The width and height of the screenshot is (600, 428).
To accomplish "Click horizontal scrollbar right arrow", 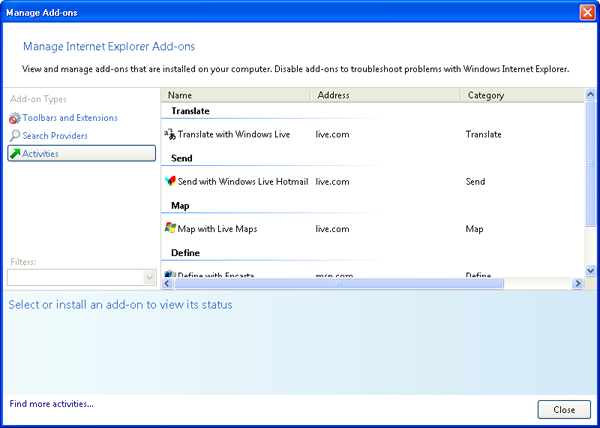I will 577,283.
